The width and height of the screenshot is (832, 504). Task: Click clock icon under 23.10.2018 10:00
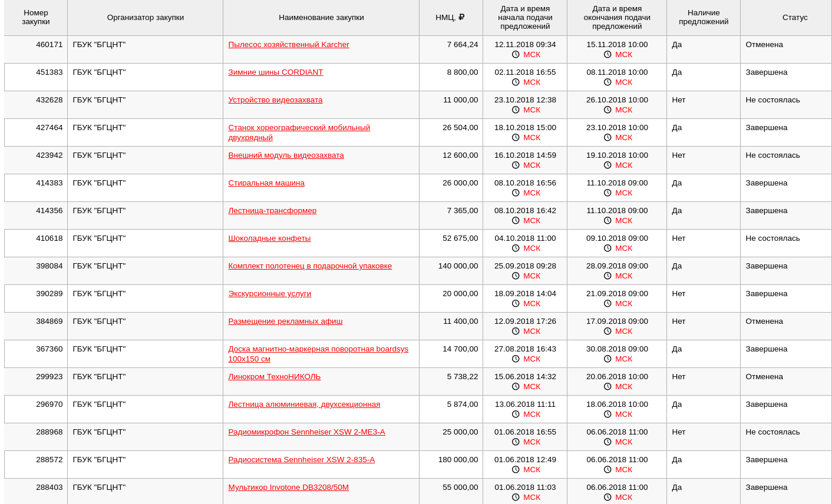pyautogui.click(x=608, y=137)
